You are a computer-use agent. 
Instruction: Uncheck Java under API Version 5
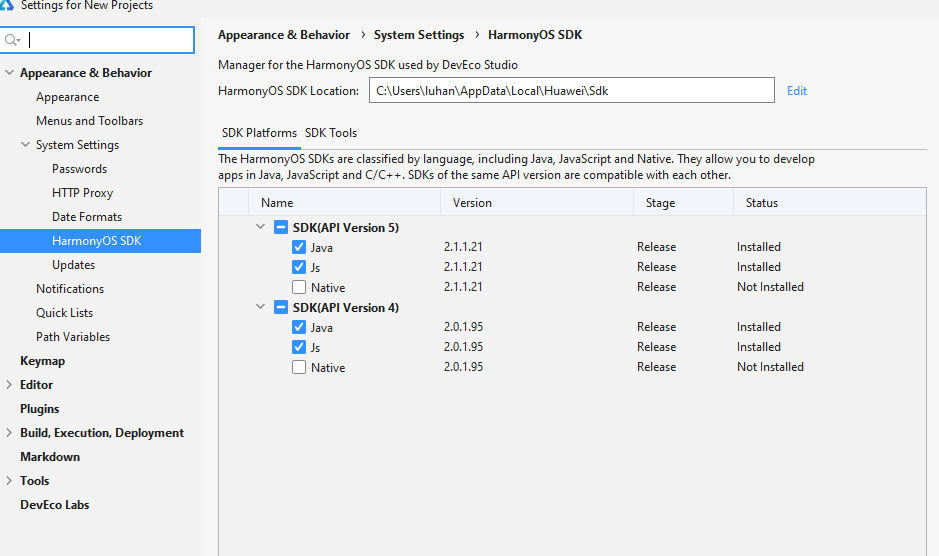coord(299,247)
